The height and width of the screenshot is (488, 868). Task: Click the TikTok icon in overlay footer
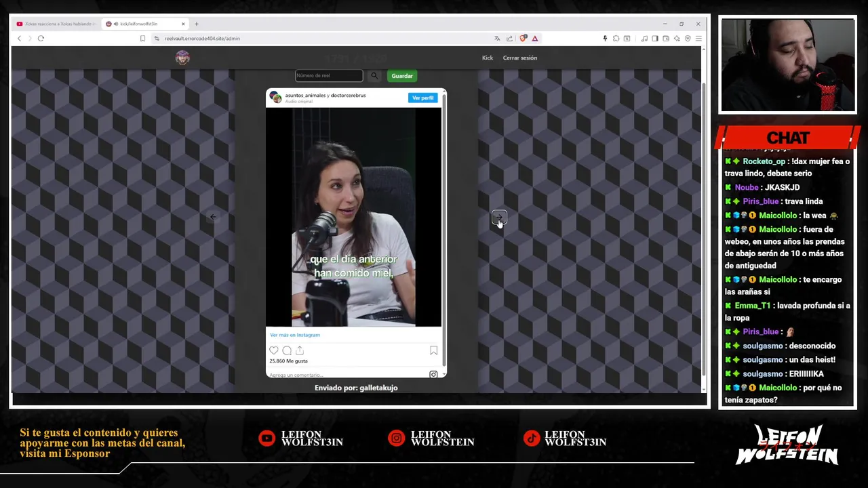point(531,439)
